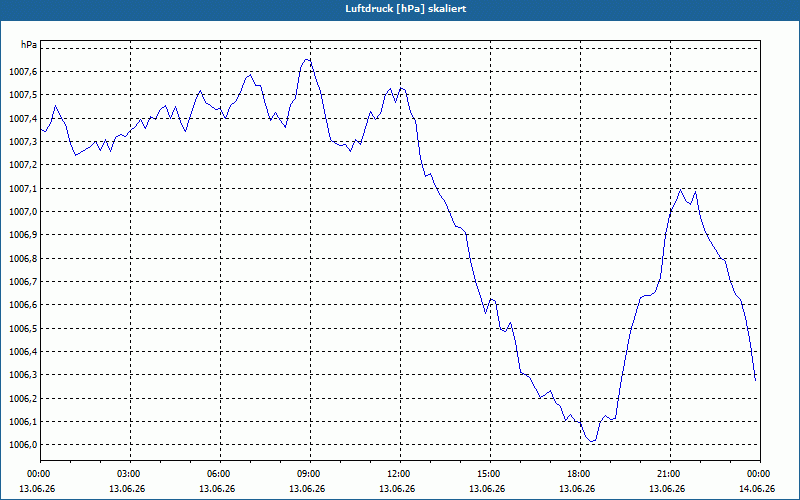Click the 12:00 time axis label

[401, 473]
